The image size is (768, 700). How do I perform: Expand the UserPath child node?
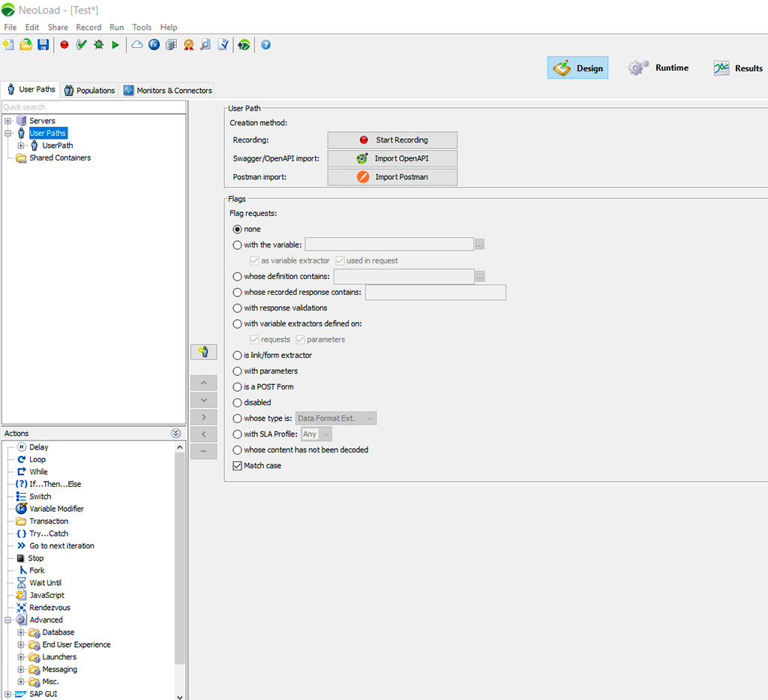[x=21, y=146]
